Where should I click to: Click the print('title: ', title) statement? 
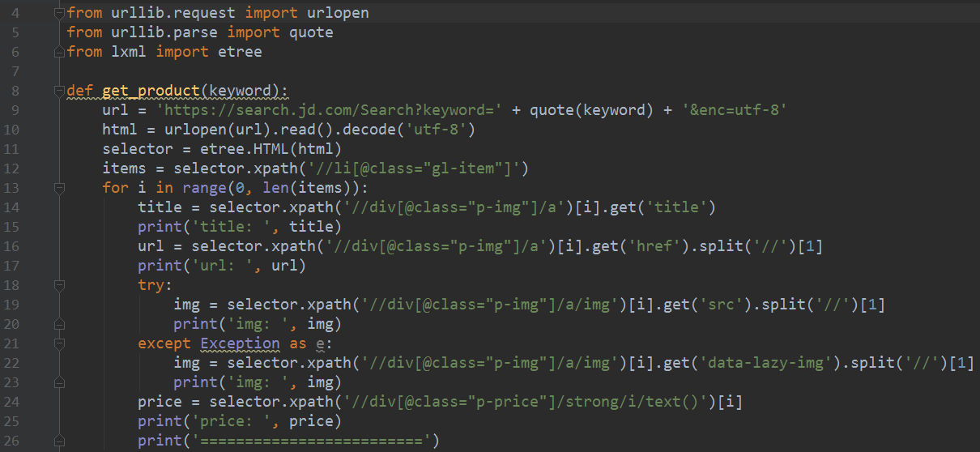[x=241, y=227]
